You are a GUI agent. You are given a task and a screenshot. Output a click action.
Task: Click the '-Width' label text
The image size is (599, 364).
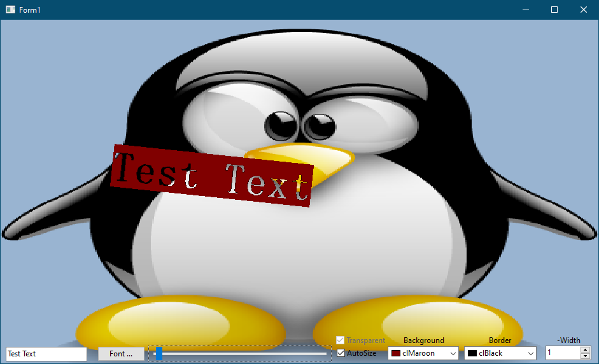tap(568, 340)
